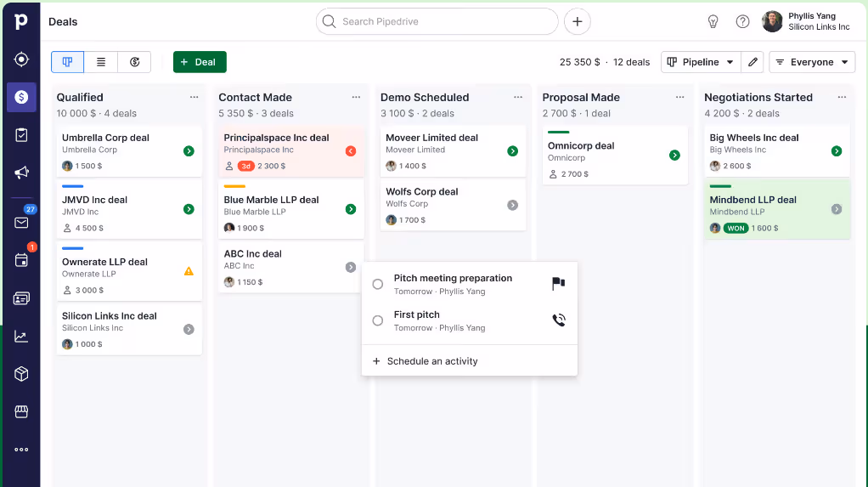
Task: Click the 3d overdue badge
Action: click(x=245, y=167)
